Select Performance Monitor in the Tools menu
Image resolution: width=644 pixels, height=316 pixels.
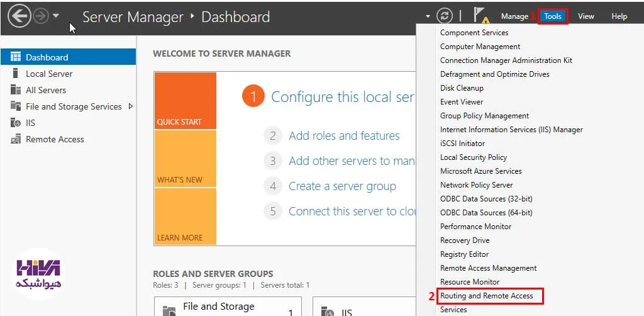(475, 227)
